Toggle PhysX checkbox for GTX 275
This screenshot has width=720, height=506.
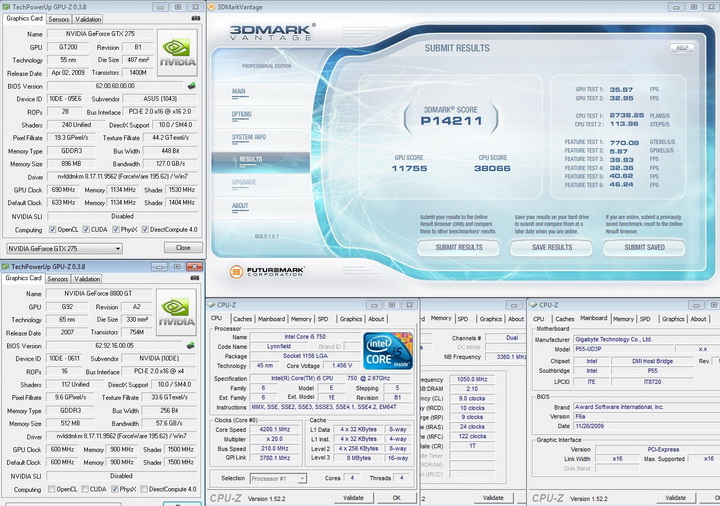pos(116,230)
